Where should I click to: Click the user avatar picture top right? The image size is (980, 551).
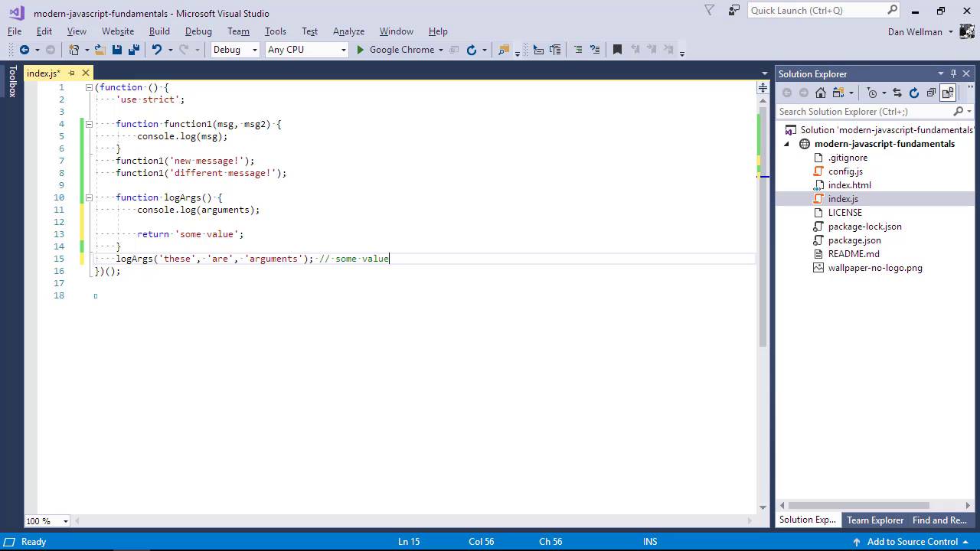coord(968,32)
